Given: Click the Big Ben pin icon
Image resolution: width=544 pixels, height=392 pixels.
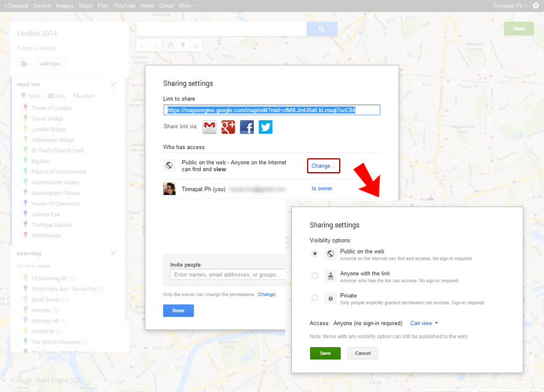Looking at the screenshot, I should click(25, 161).
